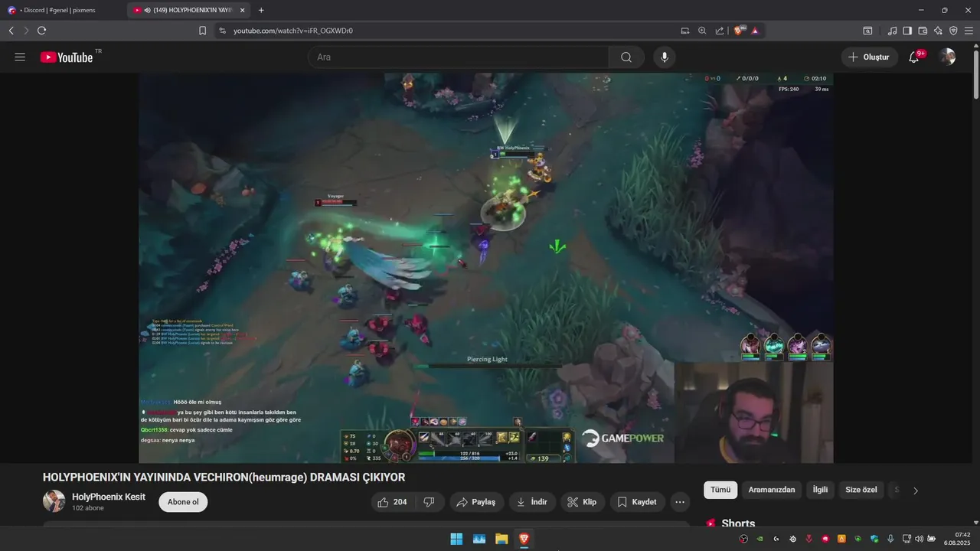Open the Brave VPN shield icon
This screenshot has height=551, width=980.
[x=953, y=31]
